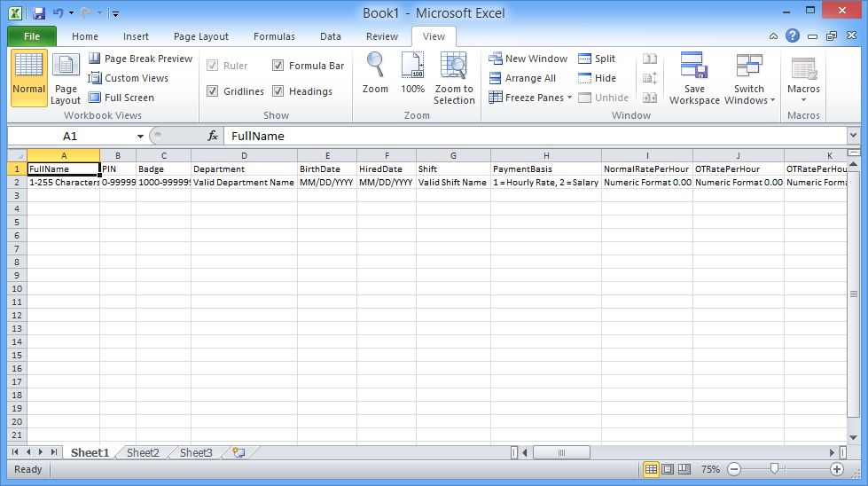Enter Full Screen view
The height and width of the screenshot is (486, 868).
pyautogui.click(x=121, y=98)
